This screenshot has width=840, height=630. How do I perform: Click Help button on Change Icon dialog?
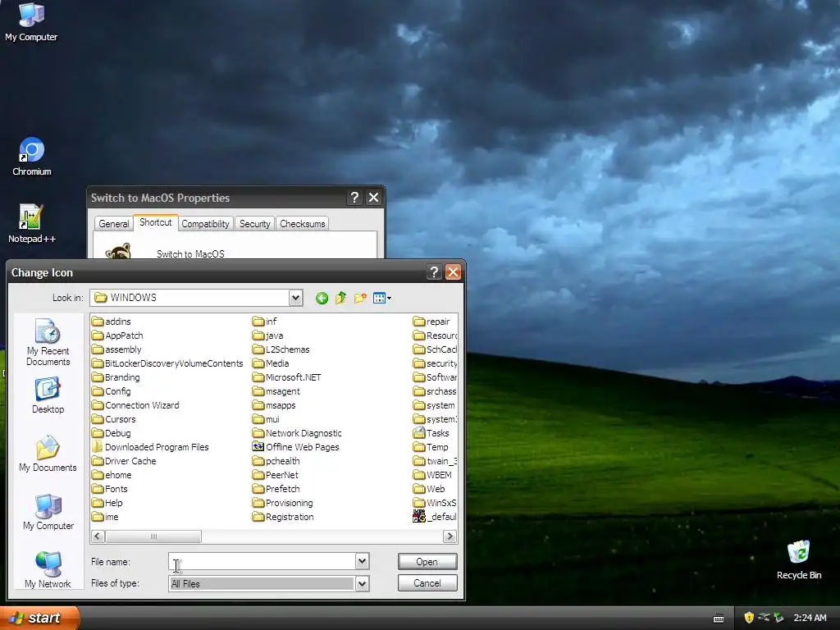click(434, 272)
